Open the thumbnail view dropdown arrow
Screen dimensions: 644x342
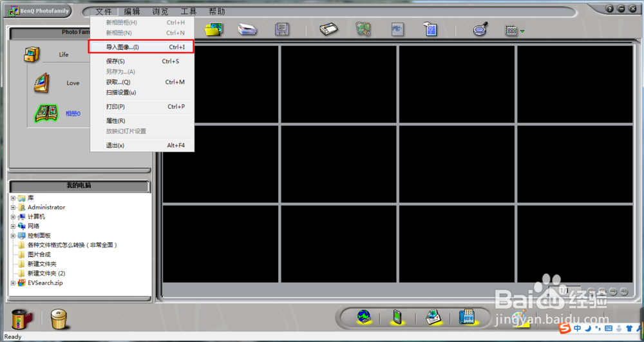pos(522,31)
